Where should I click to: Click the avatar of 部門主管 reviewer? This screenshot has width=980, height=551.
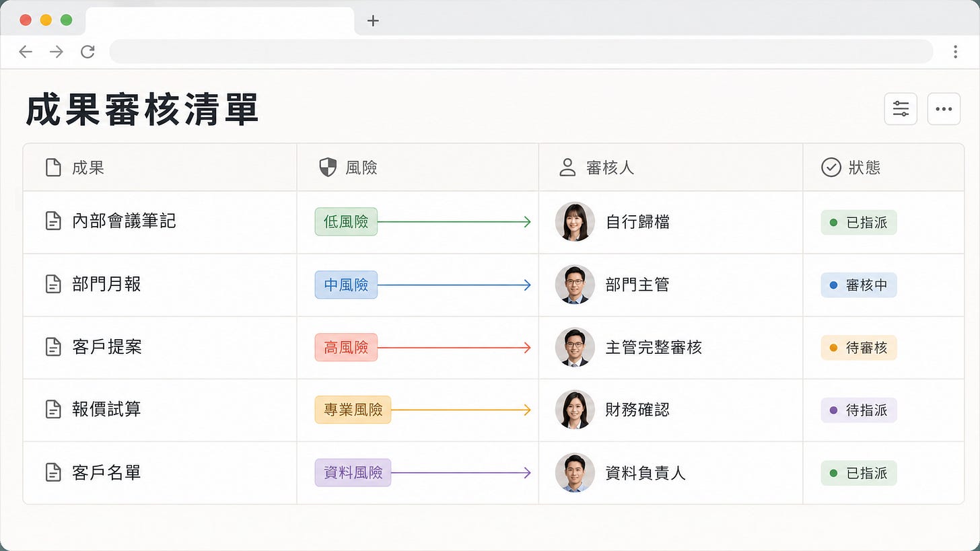(x=575, y=285)
